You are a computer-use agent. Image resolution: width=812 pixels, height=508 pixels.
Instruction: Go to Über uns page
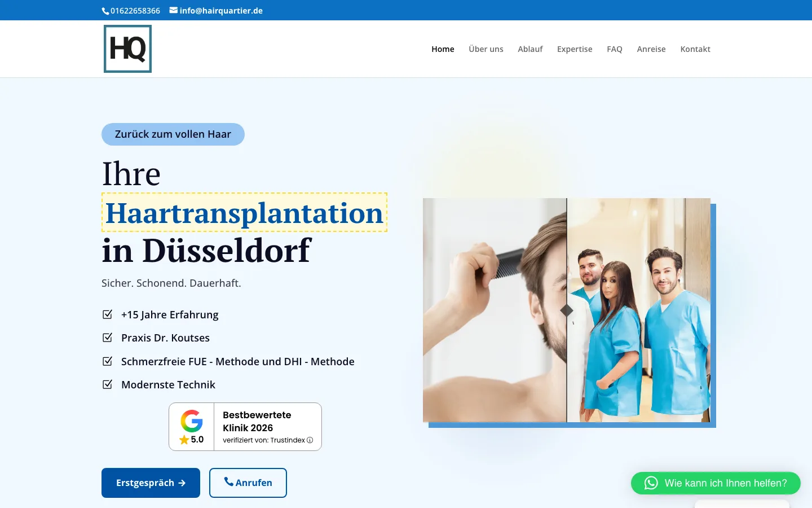click(486, 49)
